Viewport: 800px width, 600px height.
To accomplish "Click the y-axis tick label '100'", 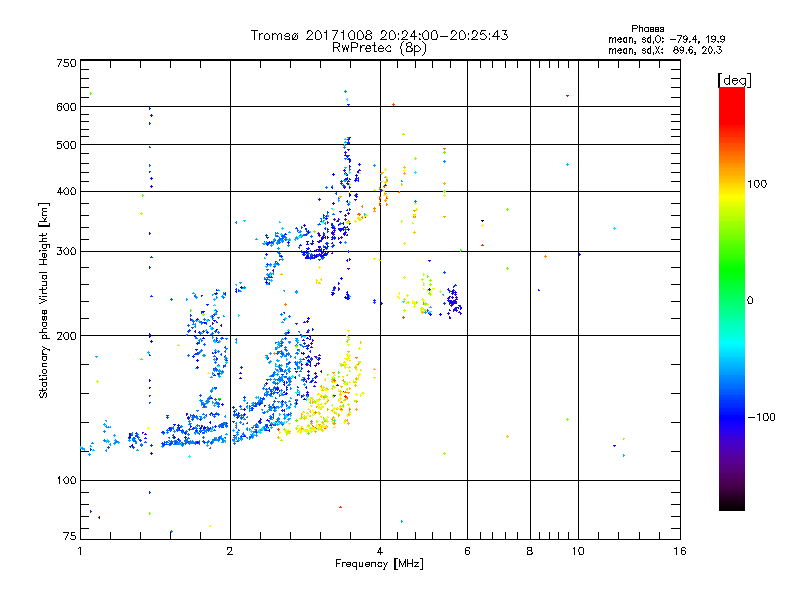I will tap(67, 481).
